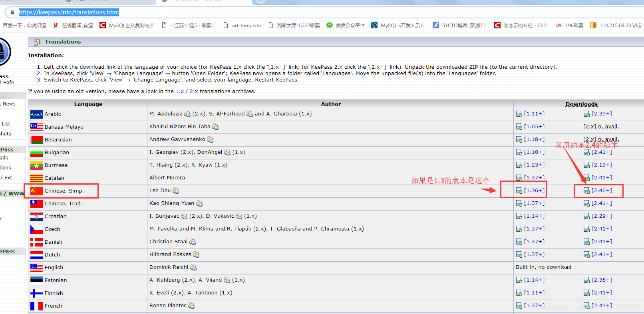Download Arabic [2.39+] translation
Screen dimensions: 644x314
(602, 114)
